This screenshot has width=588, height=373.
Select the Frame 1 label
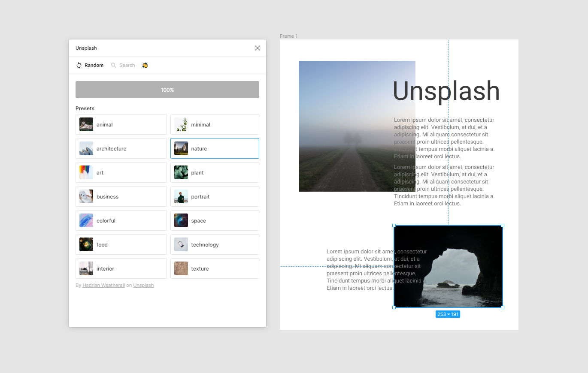coord(288,36)
